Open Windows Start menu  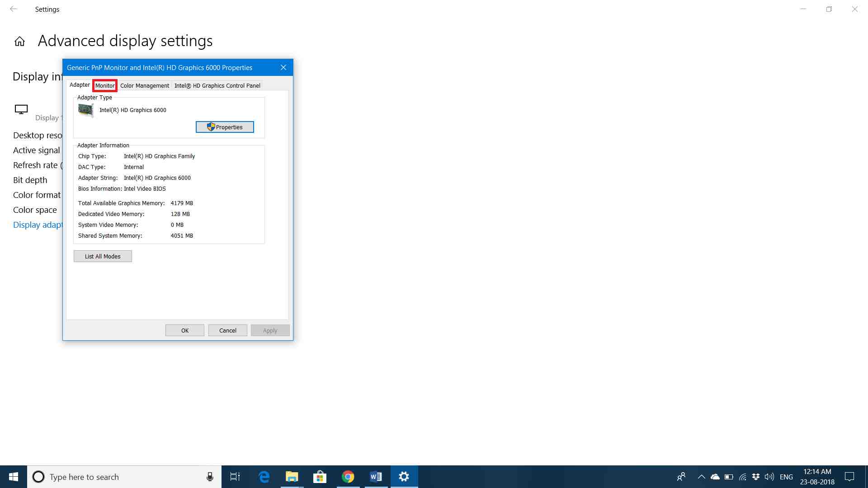point(14,477)
